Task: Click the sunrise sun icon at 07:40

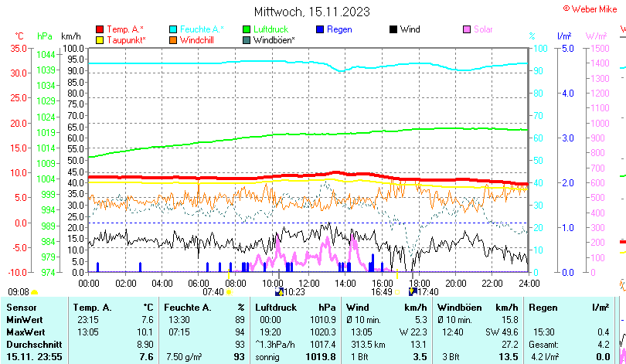Action: click(230, 292)
